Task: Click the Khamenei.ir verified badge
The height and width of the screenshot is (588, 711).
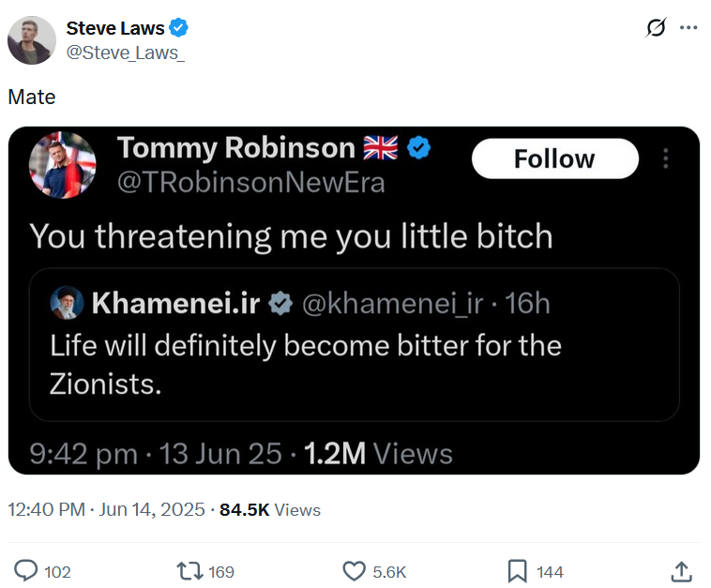Action: [280, 303]
